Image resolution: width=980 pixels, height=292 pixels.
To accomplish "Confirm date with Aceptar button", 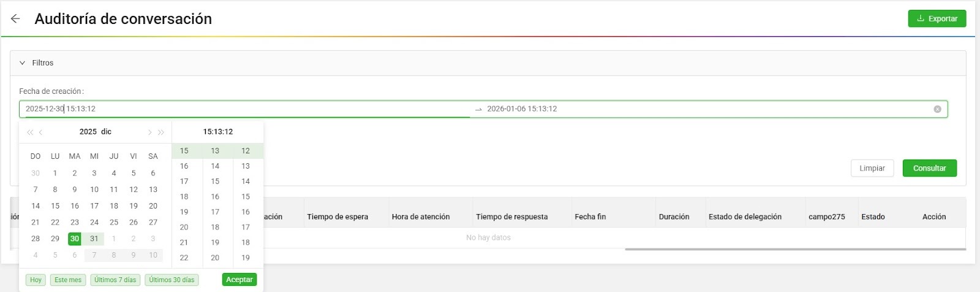I will [239, 280].
